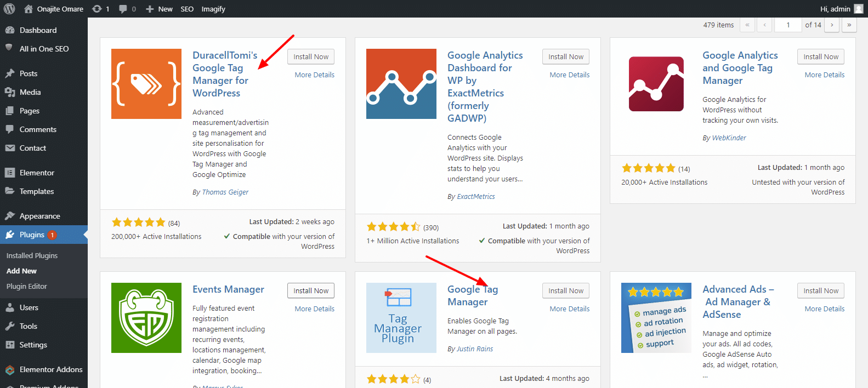
Task: Click the plus icon beside New
Action: [150, 9]
